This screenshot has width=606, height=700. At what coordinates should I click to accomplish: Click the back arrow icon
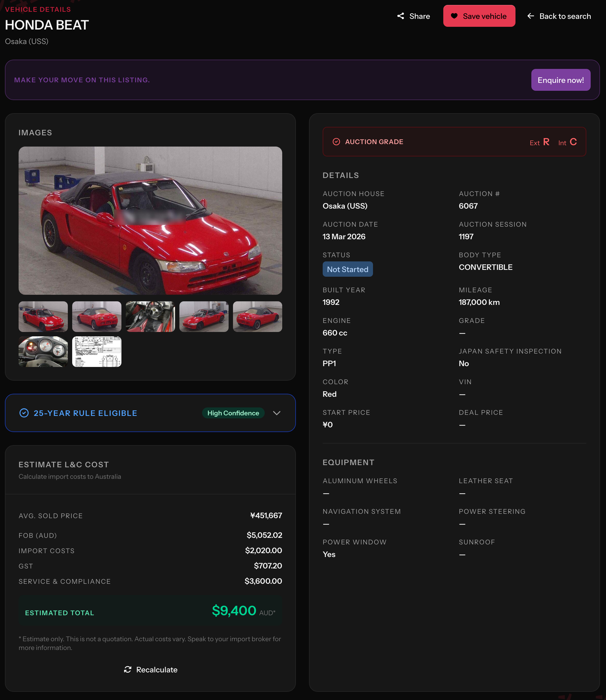(x=531, y=16)
